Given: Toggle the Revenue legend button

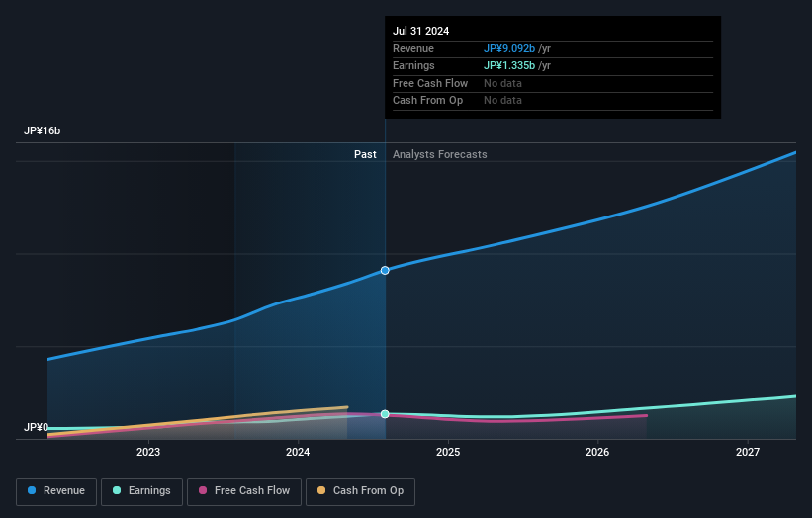Looking at the screenshot, I should click(x=56, y=491).
